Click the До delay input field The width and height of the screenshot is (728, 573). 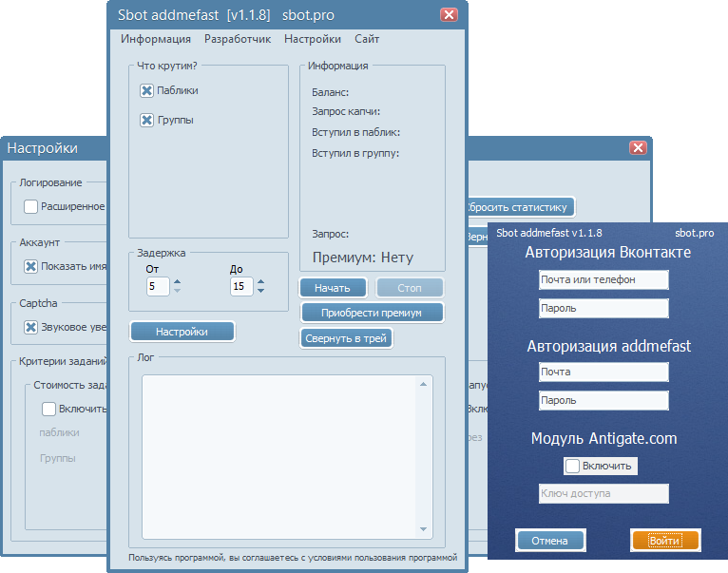click(241, 286)
